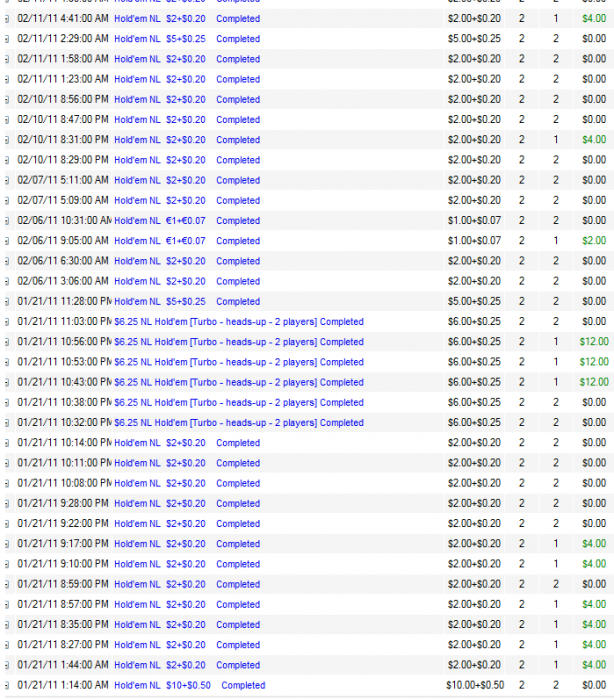Select the date cell '02/10/11 8:47:00 PM'
The width and height of the screenshot is (614, 700).
pyautogui.click(x=63, y=120)
